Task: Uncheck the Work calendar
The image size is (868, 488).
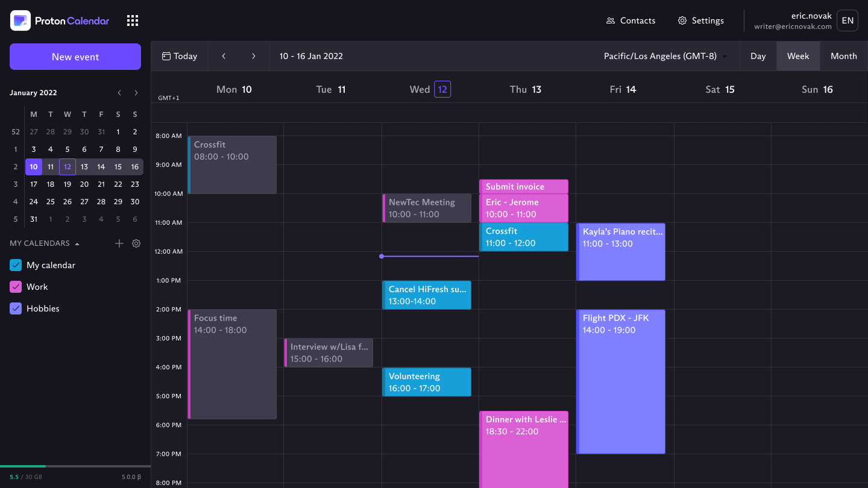Action: point(16,286)
